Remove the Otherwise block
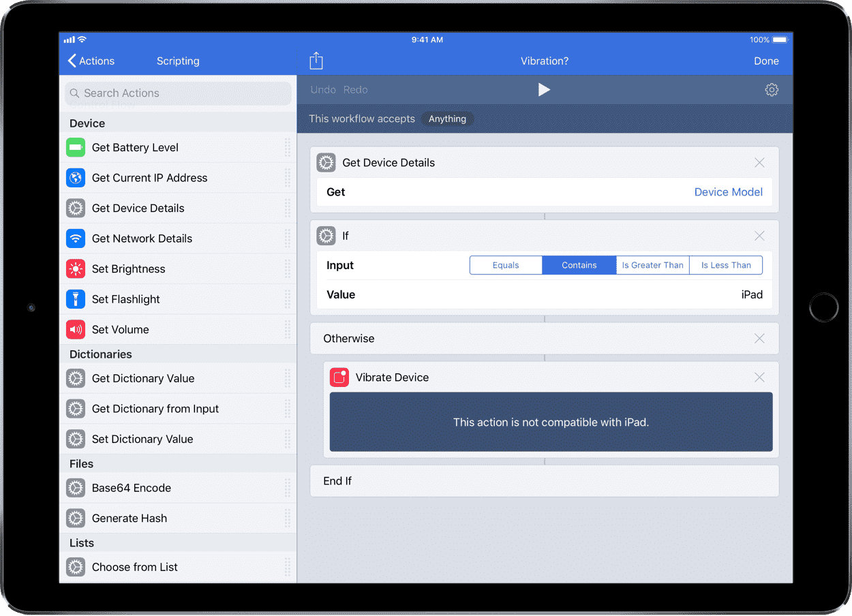 pyautogui.click(x=759, y=339)
